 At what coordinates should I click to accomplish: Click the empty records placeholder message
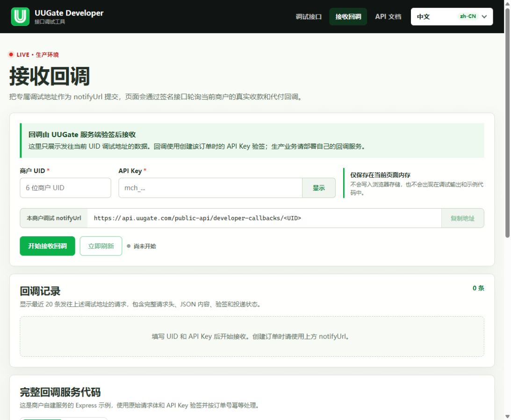pyautogui.click(x=252, y=336)
